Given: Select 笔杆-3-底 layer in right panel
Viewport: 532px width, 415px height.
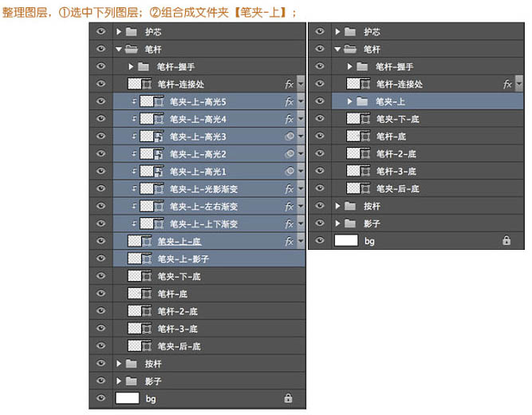Looking at the screenshot, I should pyautogui.click(x=428, y=171).
